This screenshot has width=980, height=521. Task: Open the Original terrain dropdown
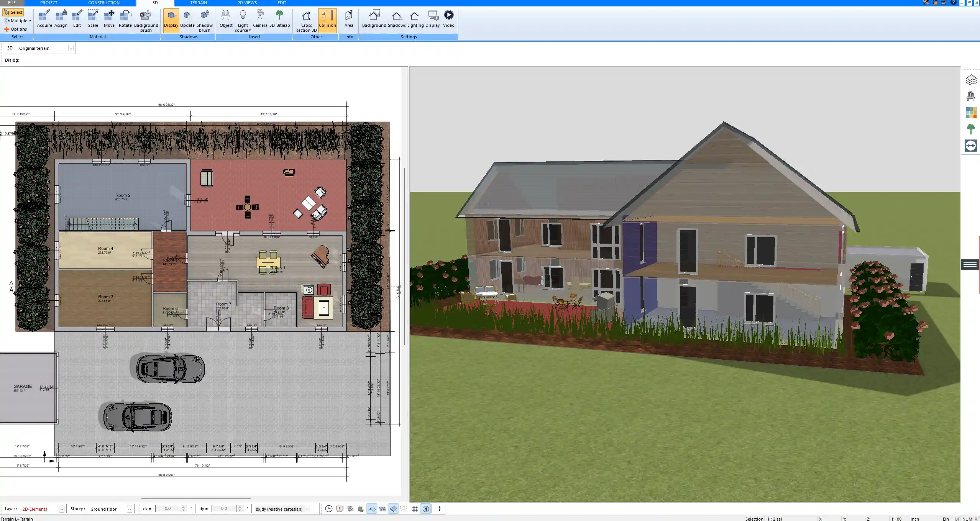coord(72,48)
